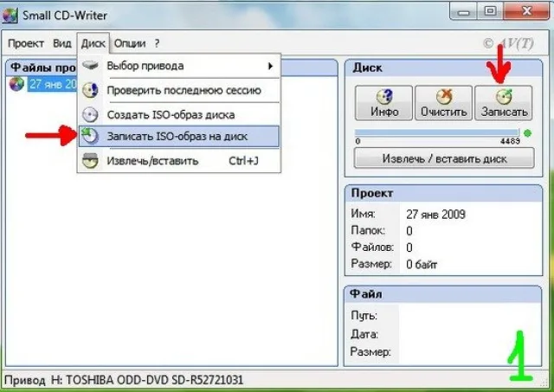Close the Small CD-Writer window

[526, 11]
